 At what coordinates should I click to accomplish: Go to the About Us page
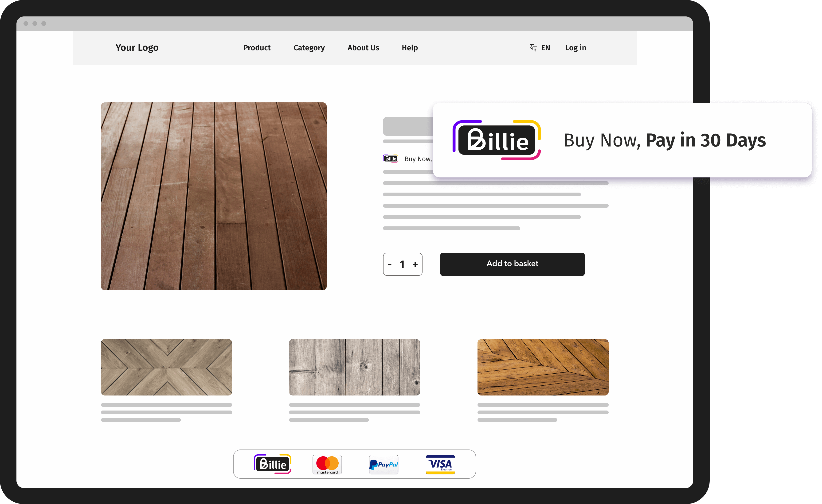(x=363, y=48)
